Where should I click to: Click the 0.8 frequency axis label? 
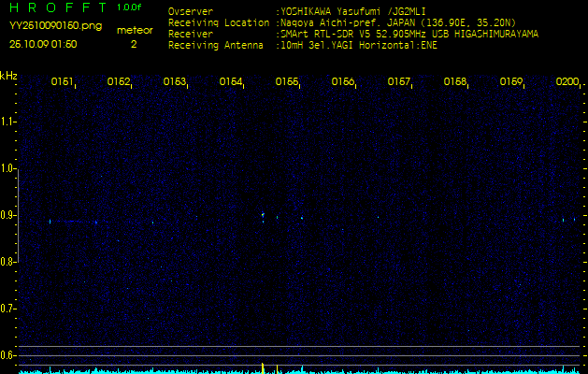click(7, 262)
